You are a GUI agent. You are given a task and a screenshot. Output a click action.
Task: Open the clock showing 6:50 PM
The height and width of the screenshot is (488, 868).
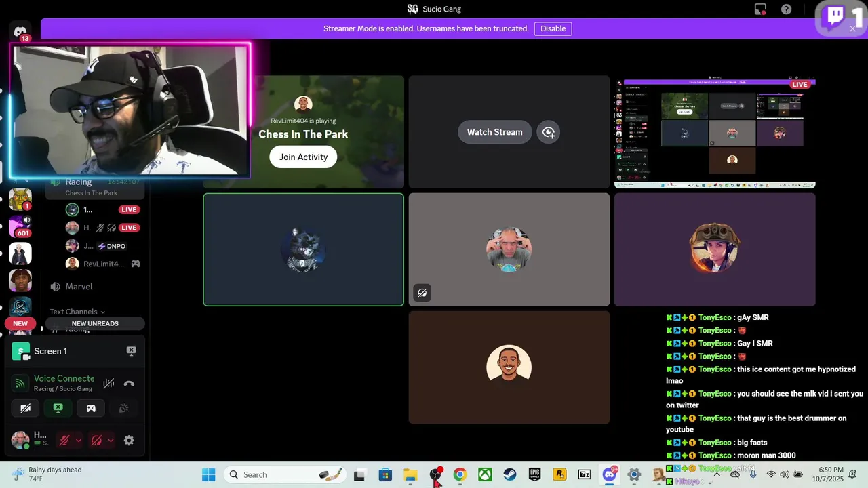831,474
